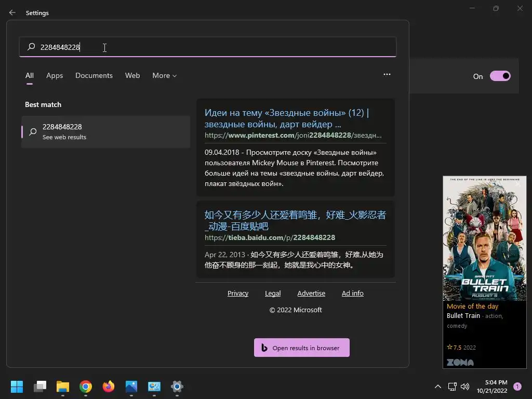Viewport: 532px width, 399px height.
Task: Select the All search tab
Action: point(30,75)
